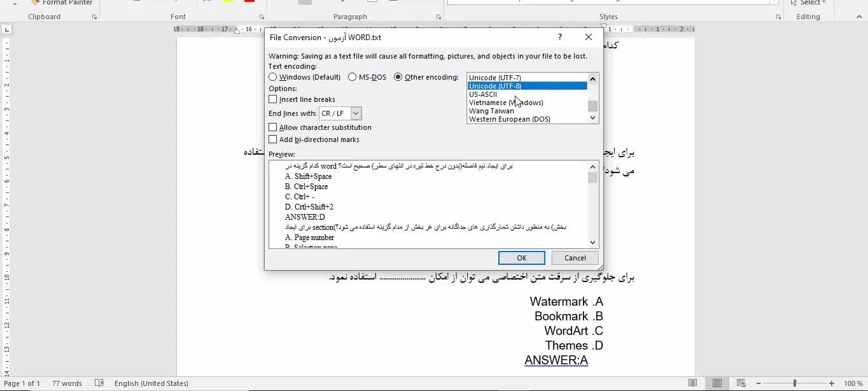This screenshot has width=868, height=391.
Task: Enable Insert line breaks checkbox
Action: (273, 99)
